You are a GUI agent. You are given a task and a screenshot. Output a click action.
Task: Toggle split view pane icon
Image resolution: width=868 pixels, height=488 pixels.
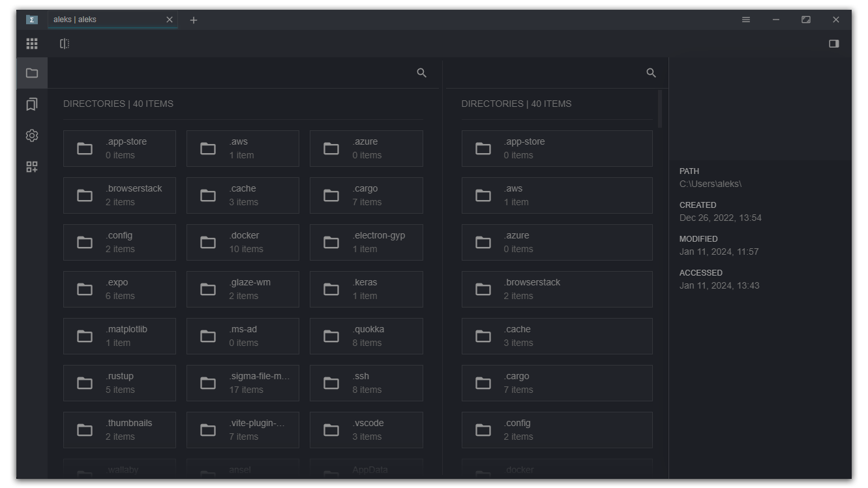coord(64,44)
